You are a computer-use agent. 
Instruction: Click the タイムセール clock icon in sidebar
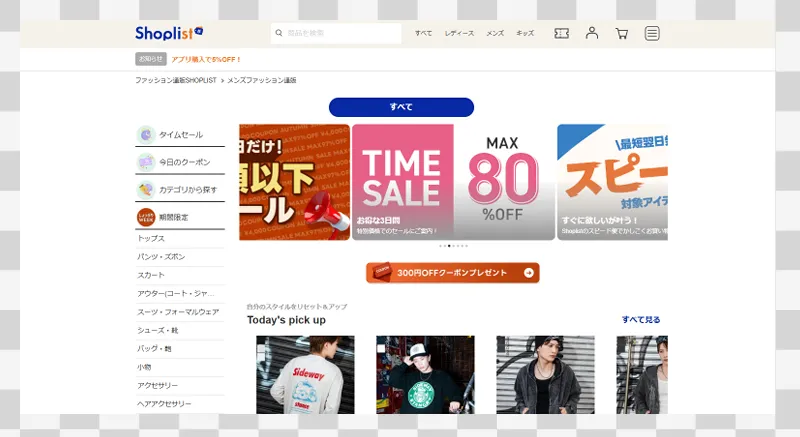coord(146,134)
